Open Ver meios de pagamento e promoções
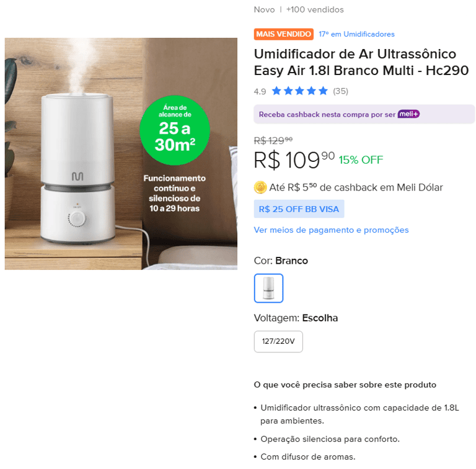The width and height of the screenshot is (476, 469). (331, 230)
